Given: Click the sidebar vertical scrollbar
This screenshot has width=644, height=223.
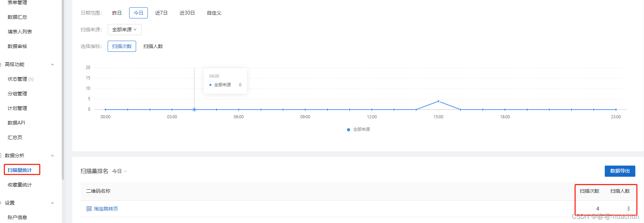Looking at the screenshot, I should [x=63, y=90].
